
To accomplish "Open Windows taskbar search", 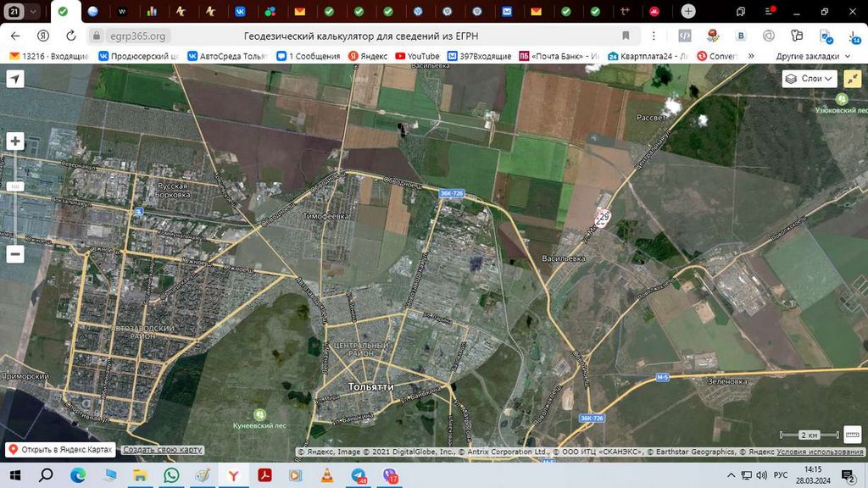I will [x=47, y=475].
